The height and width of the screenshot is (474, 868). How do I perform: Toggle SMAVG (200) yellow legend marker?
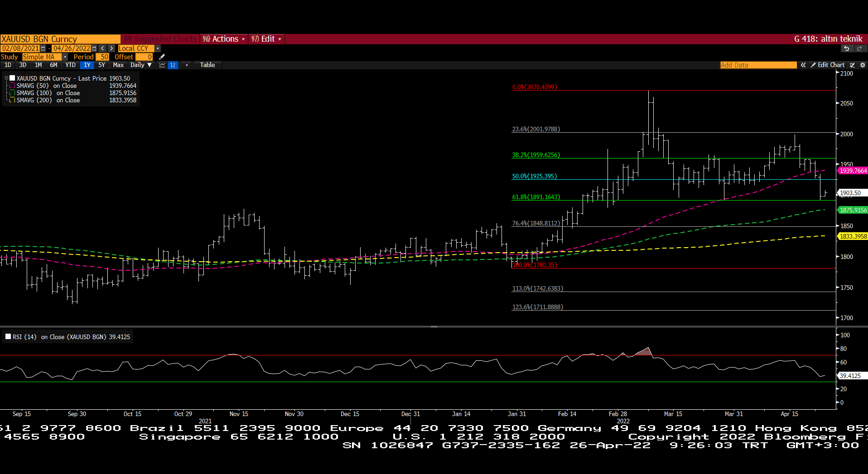13,100
